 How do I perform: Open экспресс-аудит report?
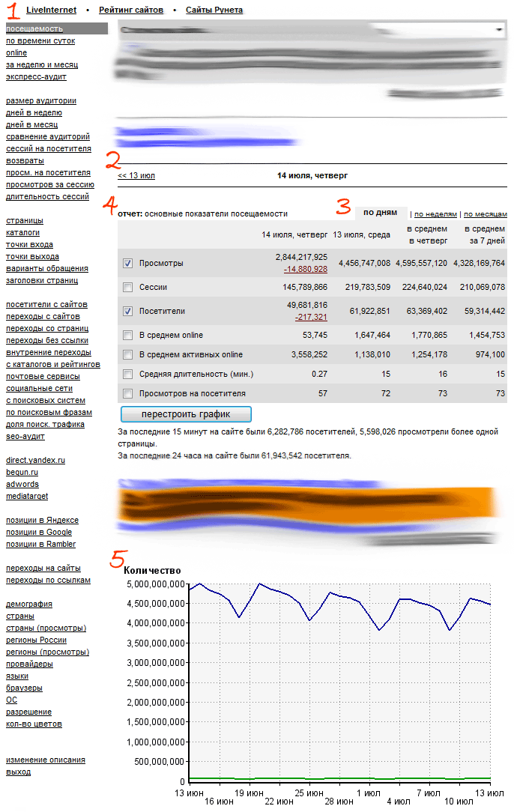[36, 76]
